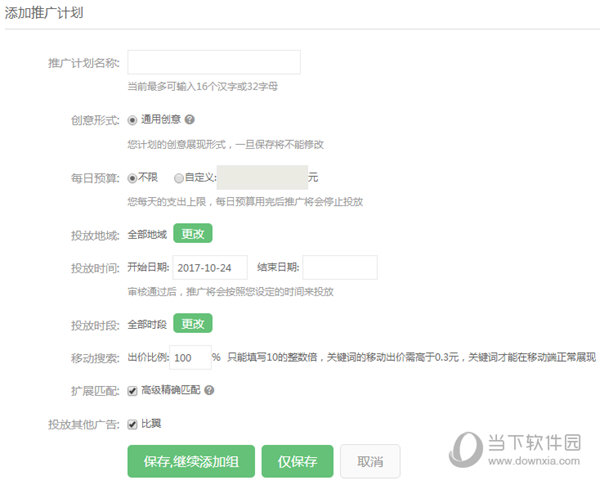Click the 出价比例 field showing 100
Screen dimensions: 600x485
(x=190, y=358)
